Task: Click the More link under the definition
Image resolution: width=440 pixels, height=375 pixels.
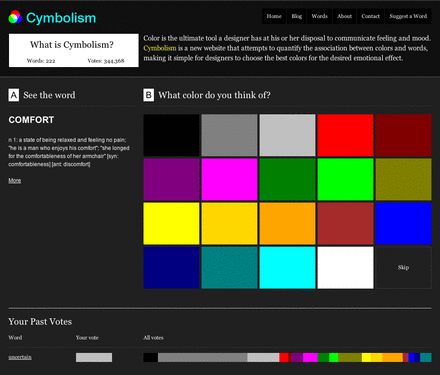Action: [15, 180]
